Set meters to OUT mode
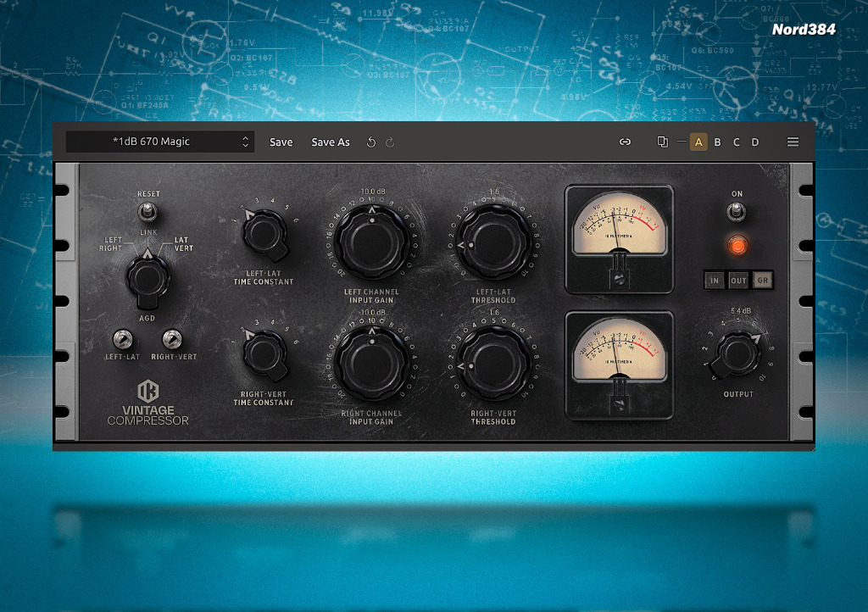 738,281
